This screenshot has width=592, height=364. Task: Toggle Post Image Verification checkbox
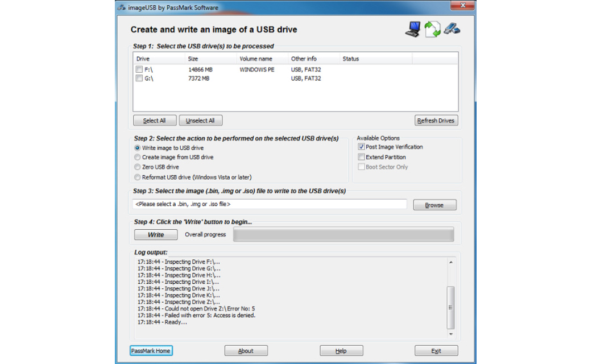pyautogui.click(x=361, y=147)
